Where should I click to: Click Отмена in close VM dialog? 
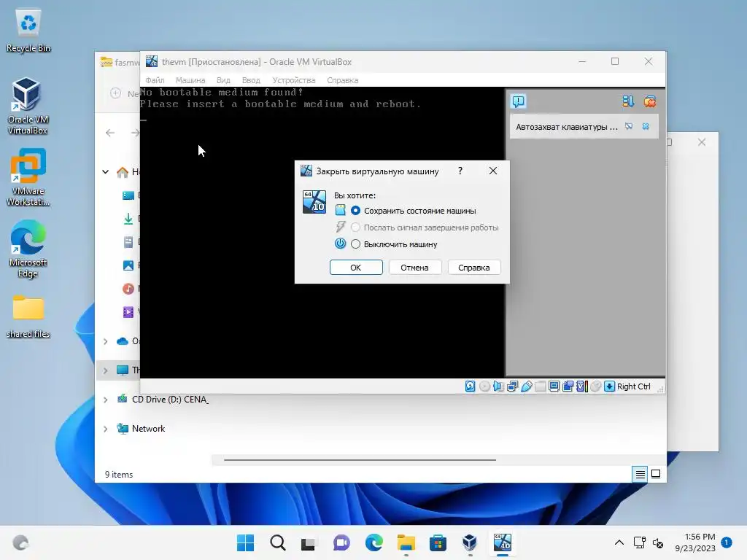click(x=414, y=268)
